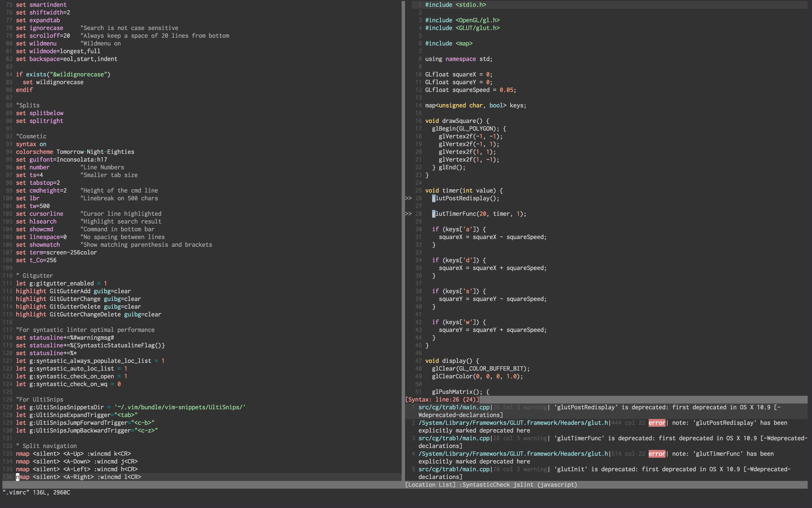This screenshot has height=508, width=812.
Task: Click 'highlight GitGutterAdd guibg=clear' line
Action: pos(73,291)
